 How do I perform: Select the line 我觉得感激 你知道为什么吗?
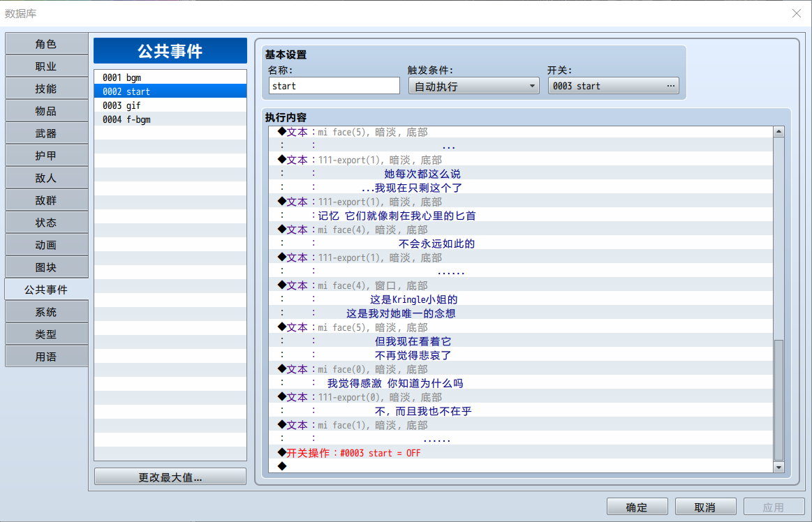[x=521, y=384]
